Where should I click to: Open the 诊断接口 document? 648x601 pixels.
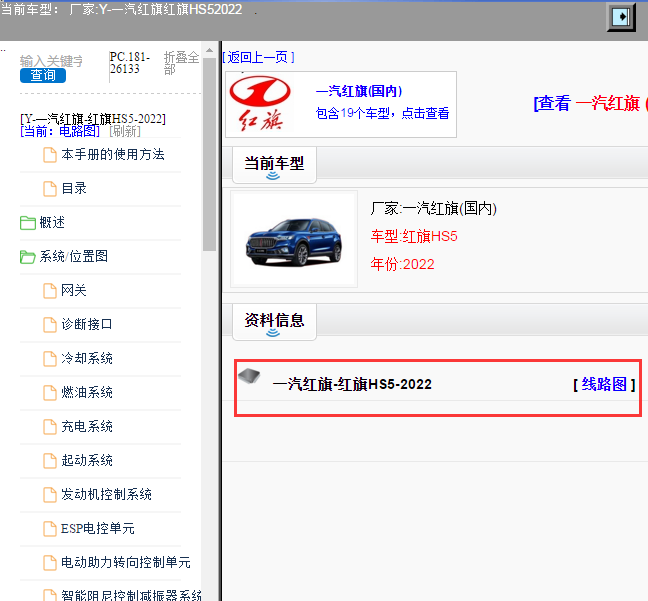click(87, 324)
